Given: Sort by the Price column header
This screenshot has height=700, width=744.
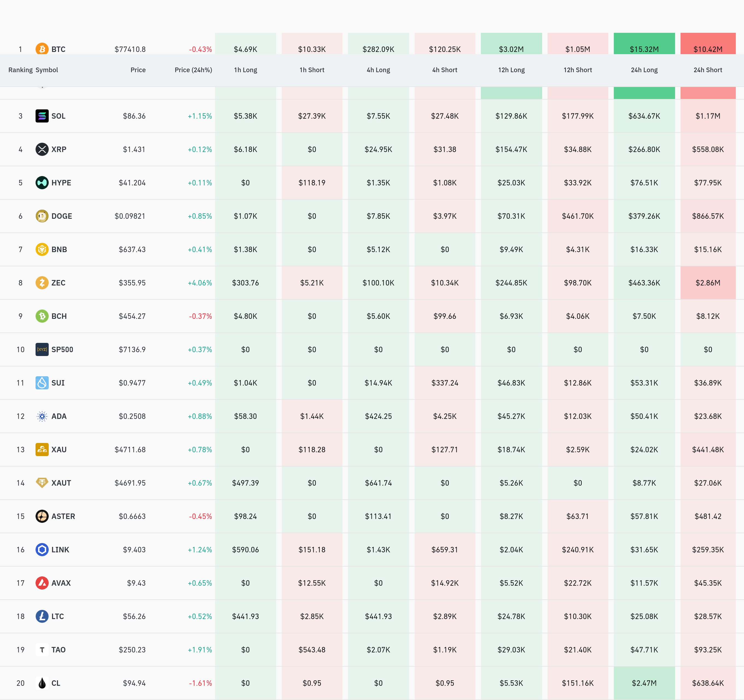Looking at the screenshot, I should (x=138, y=70).
